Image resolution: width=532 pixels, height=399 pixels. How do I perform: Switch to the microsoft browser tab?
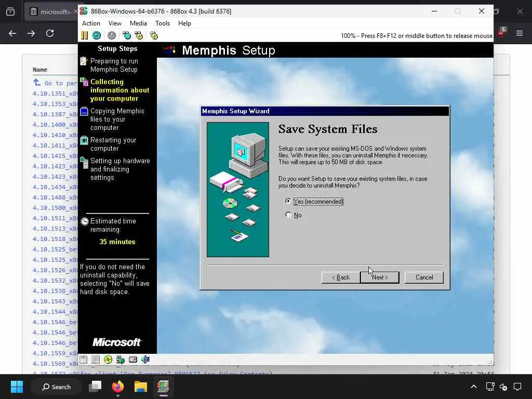click(x=51, y=11)
